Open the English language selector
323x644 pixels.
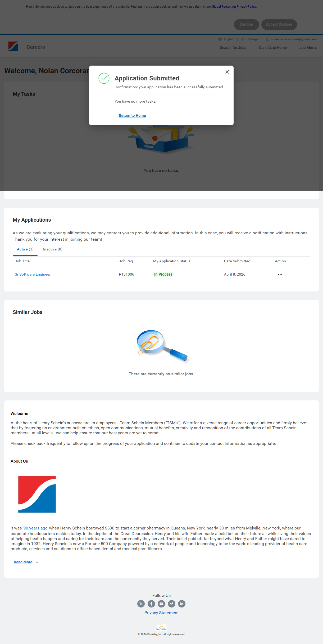(226, 39)
